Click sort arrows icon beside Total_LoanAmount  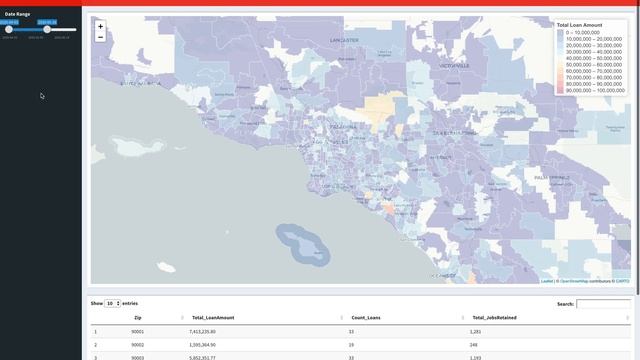point(342,318)
